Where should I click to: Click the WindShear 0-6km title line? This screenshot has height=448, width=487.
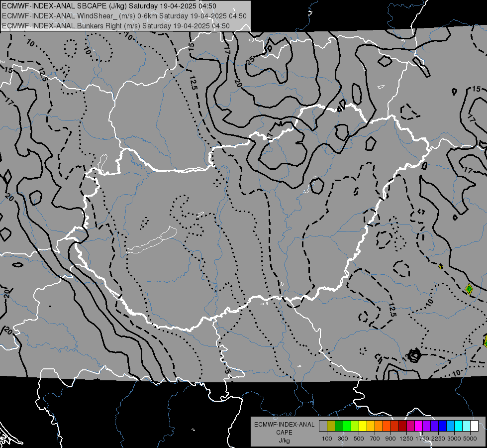(x=124, y=16)
